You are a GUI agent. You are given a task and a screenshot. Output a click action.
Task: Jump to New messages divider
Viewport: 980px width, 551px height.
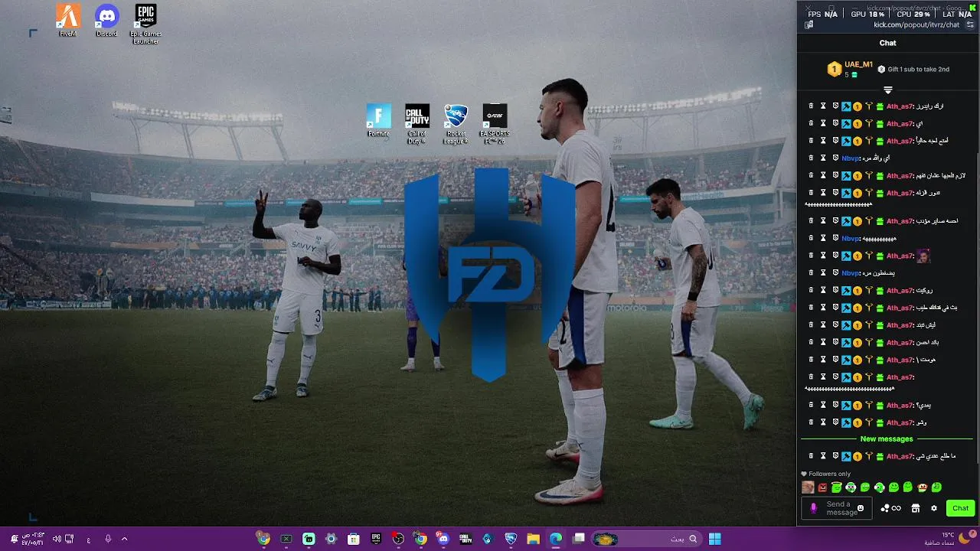887,439
